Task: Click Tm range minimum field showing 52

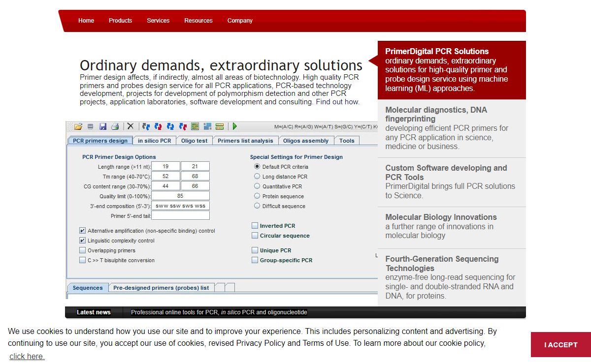Action: point(165,177)
